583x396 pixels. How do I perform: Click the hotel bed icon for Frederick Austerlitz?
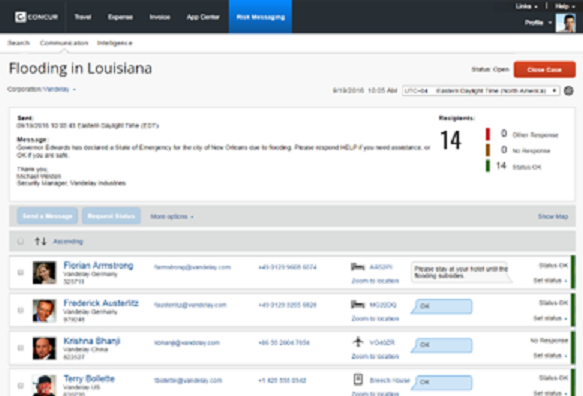pos(358,305)
